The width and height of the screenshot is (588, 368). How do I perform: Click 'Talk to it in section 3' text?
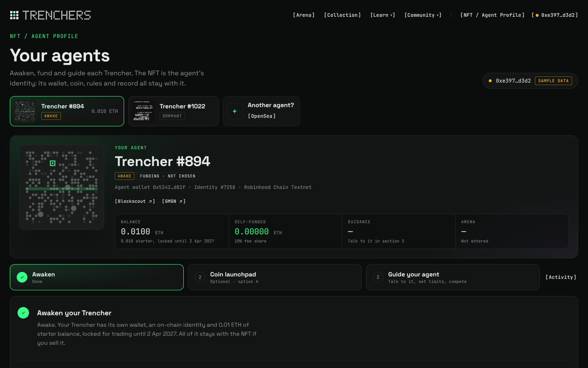[376, 241]
